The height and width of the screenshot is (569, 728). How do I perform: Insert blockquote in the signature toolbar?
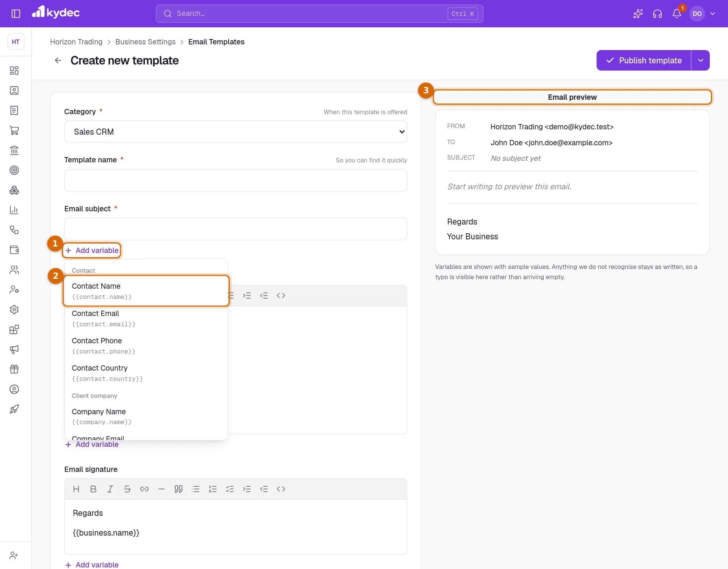(x=178, y=489)
